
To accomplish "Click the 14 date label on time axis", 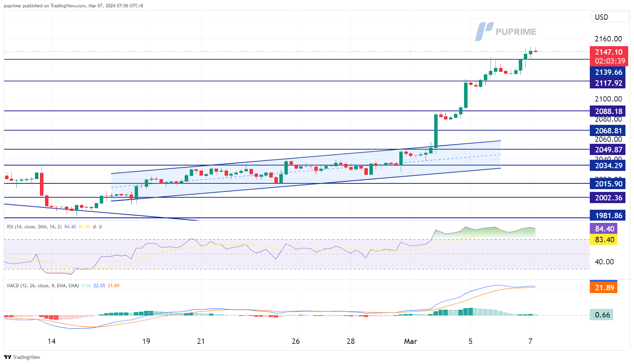I will [52, 341].
